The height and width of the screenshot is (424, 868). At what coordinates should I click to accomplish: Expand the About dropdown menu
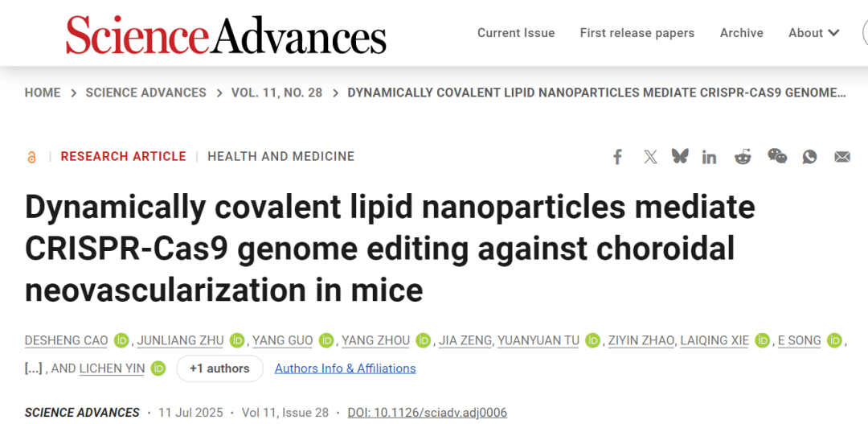click(x=813, y=33)
